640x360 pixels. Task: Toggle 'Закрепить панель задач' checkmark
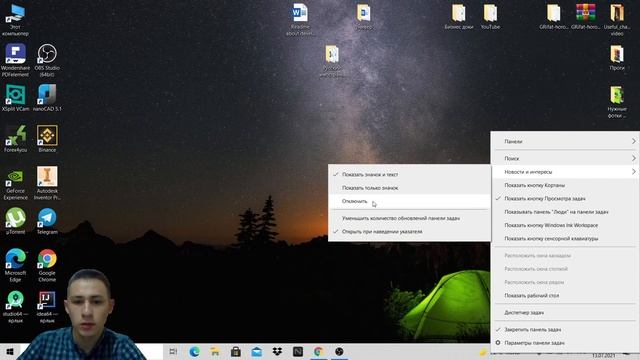[565, 329]
